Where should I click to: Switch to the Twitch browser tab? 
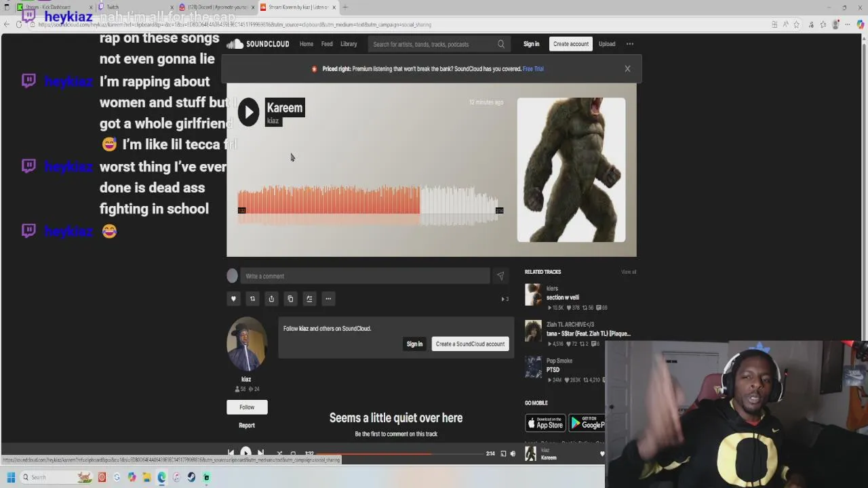click(134, 7)
